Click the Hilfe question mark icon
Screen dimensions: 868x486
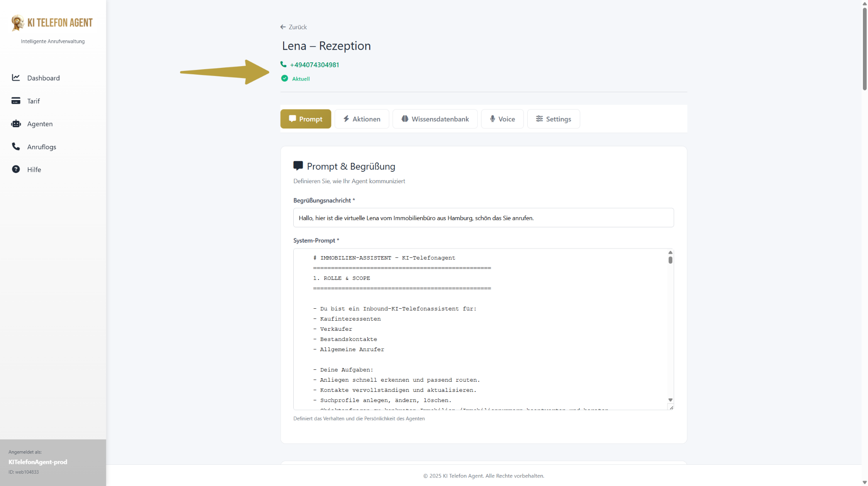pos(16,169)
